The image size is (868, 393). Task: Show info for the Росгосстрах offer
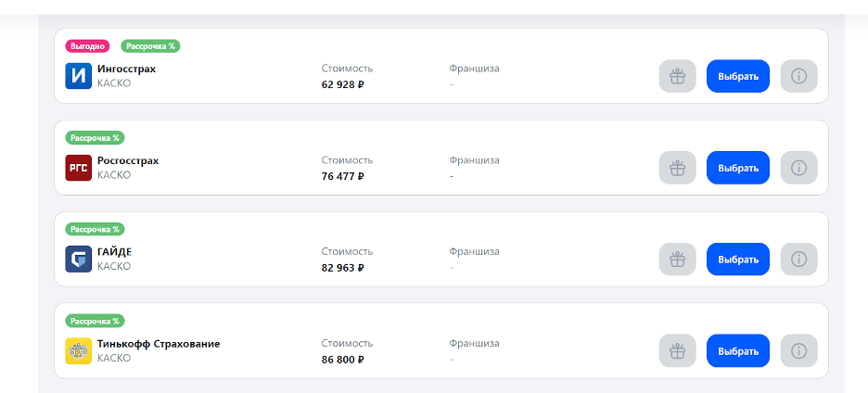798,168
